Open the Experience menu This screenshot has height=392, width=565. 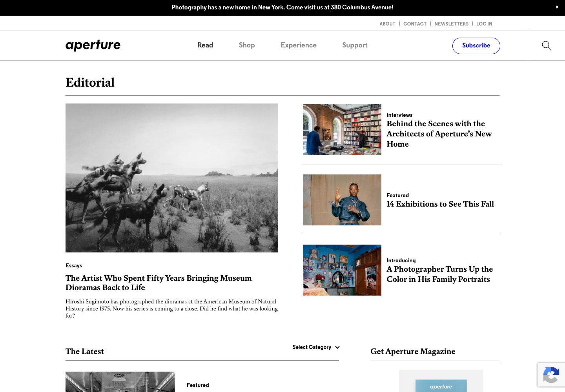[x=299, y=45]
